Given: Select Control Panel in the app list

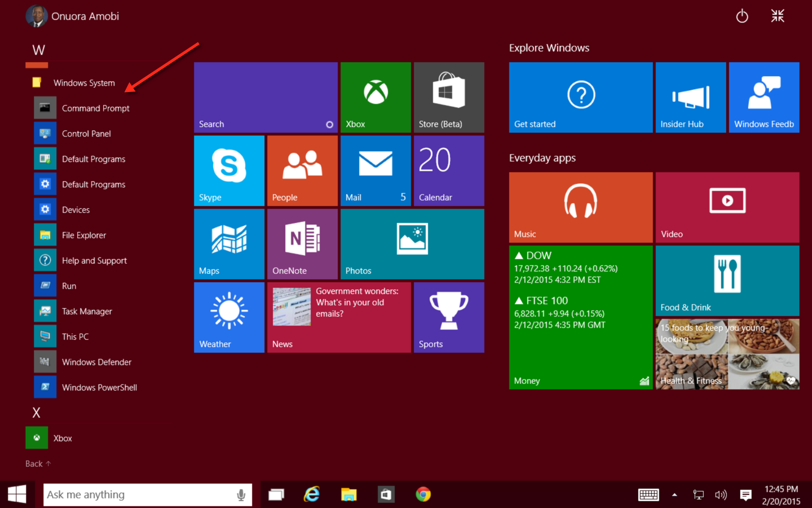Looking at the screenshot, I should (x=86, y=134).
